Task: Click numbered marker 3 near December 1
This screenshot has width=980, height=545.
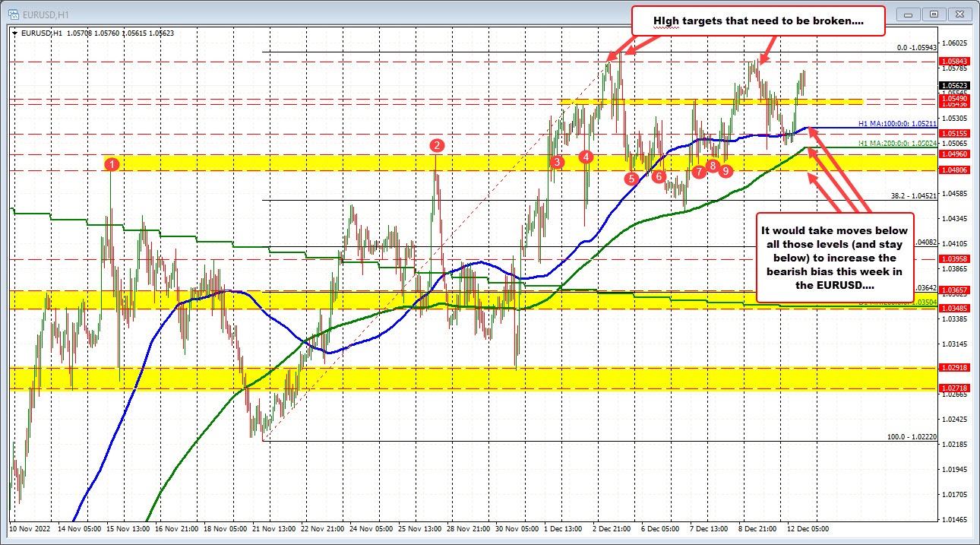Action: (x=557, y=162)
